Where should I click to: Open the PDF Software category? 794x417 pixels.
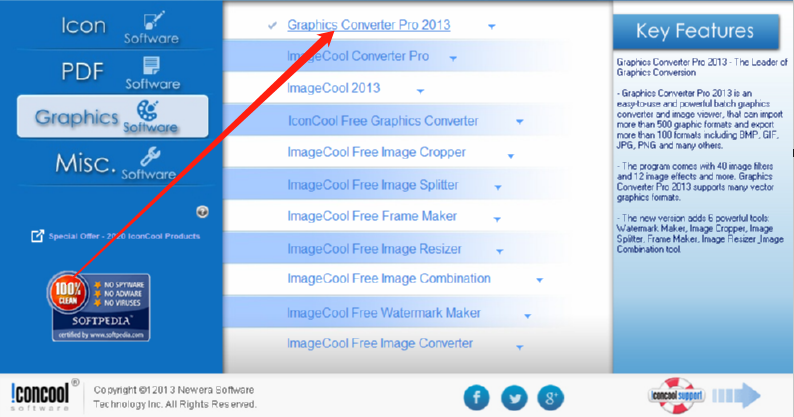[121, 72]
